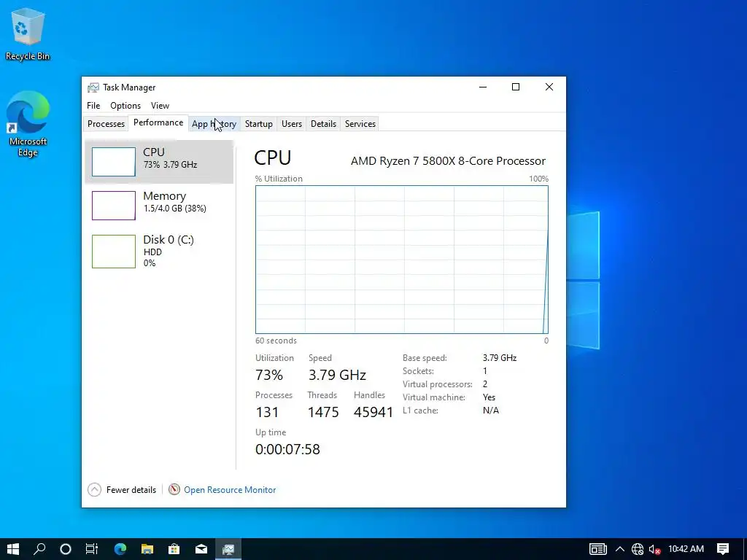The width and height of the screenshot is (747, 560).
Task: Click the 73% utilization value
Action: pyautogui.click(x=269, y=375)
